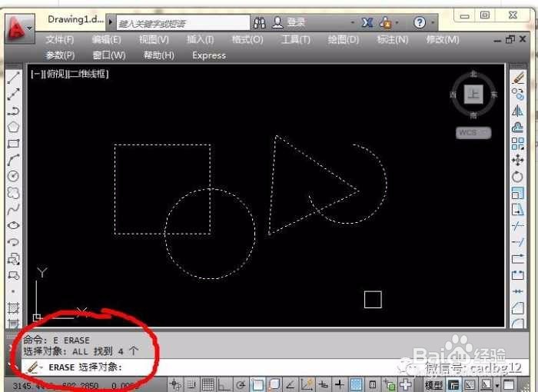Click the binoculars search icon
The width and height of the screenshot is (538, 392).
(260, 22)
